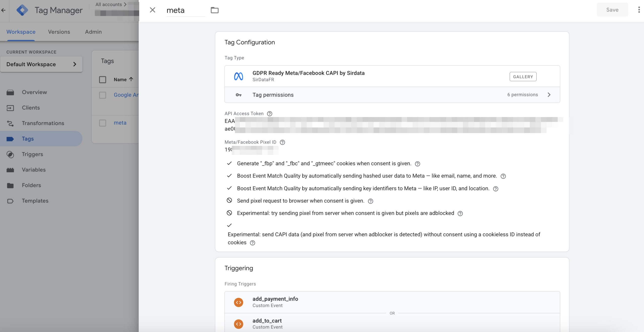This screenshot has width=644, height=332.
Task: Open the Admin tab
Action: point(93,32)
